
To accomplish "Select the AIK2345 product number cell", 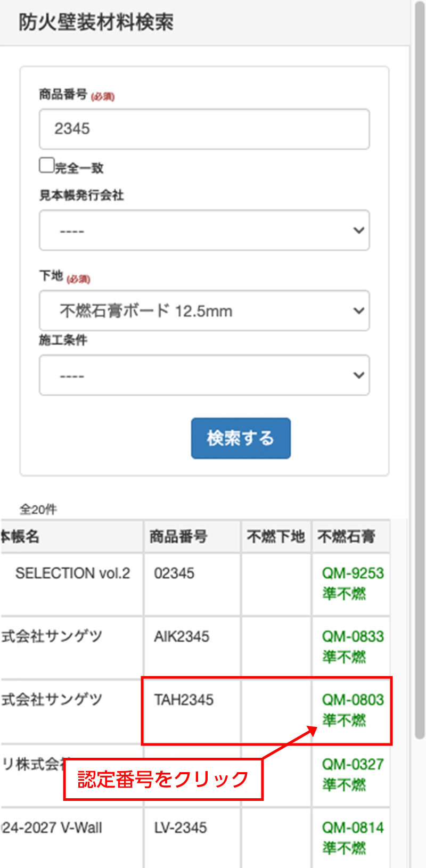I will (182, 636).
